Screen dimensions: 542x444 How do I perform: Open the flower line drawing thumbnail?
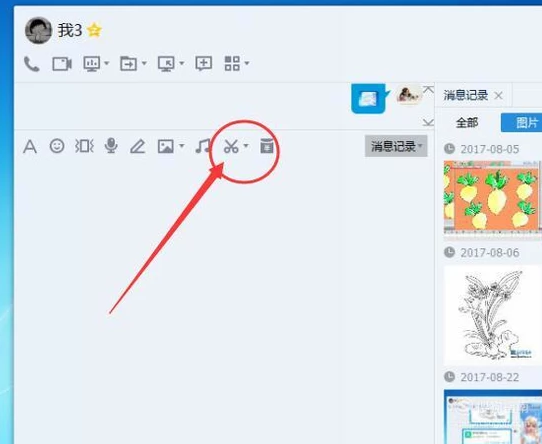point(493,315)
